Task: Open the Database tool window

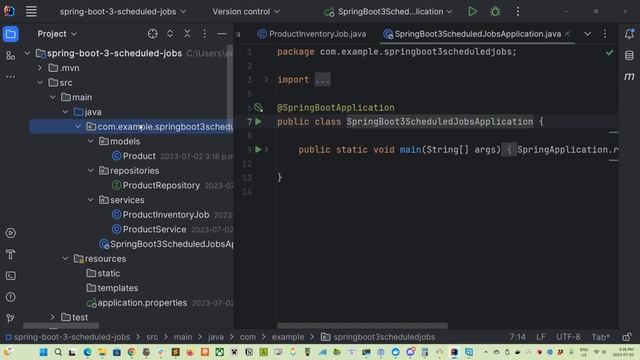Action: pos(629,55)
